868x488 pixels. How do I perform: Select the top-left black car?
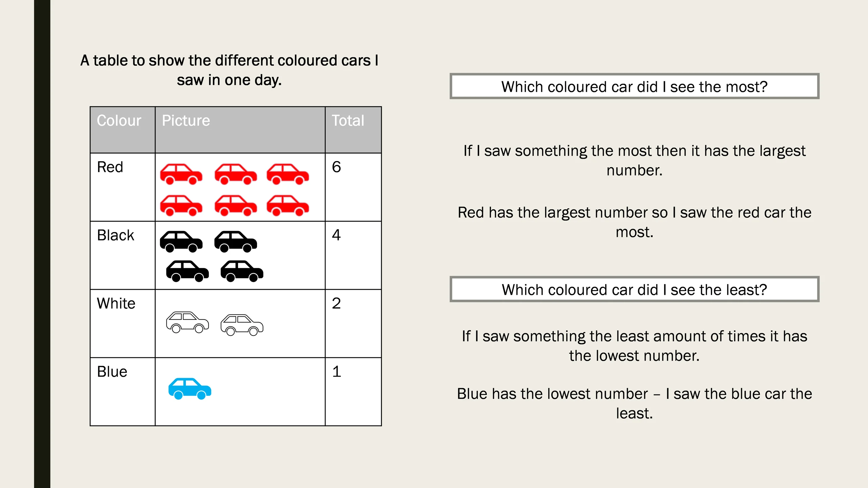(181, 242)
